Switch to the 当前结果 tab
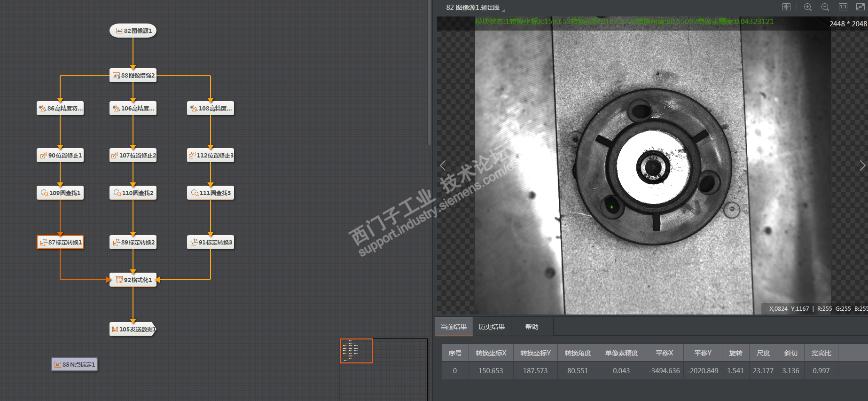This screenshot has width=868, height=401. tap(454, 327)
